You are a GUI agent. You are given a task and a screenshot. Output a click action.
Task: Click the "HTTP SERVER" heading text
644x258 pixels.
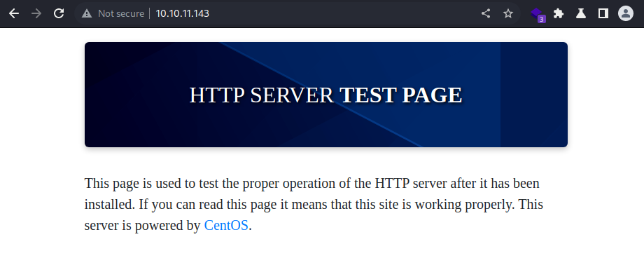261,95
